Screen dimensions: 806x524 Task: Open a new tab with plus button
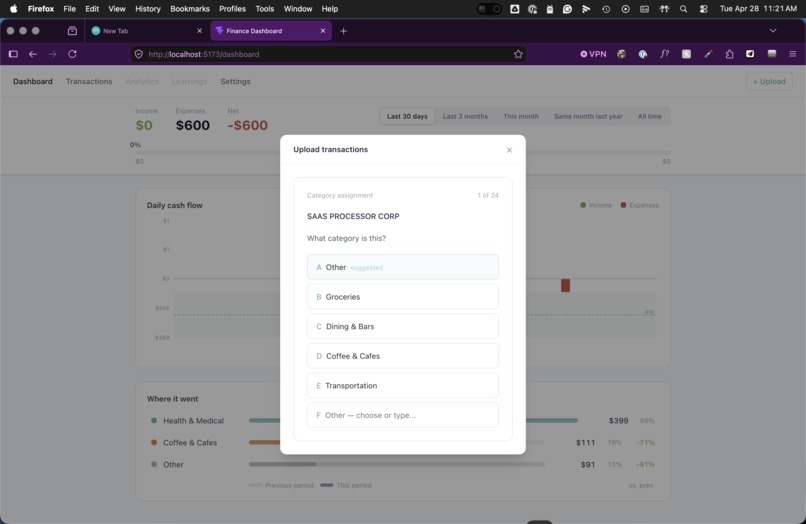[343, 31]
